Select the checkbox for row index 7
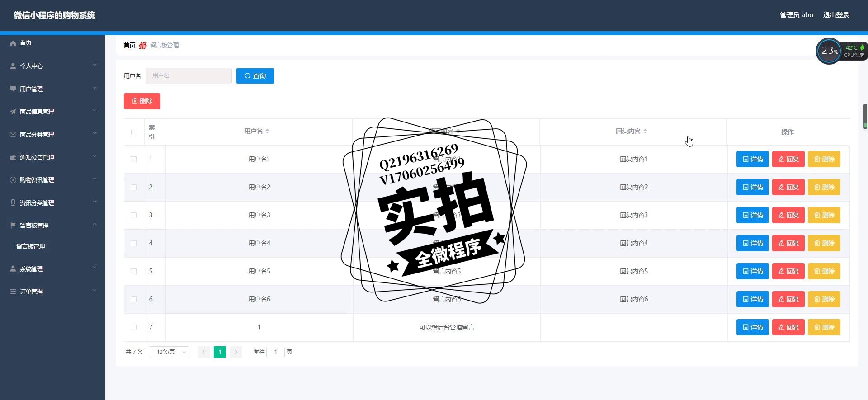This screenshot has width=868, height=400. [x=134, y=327]
